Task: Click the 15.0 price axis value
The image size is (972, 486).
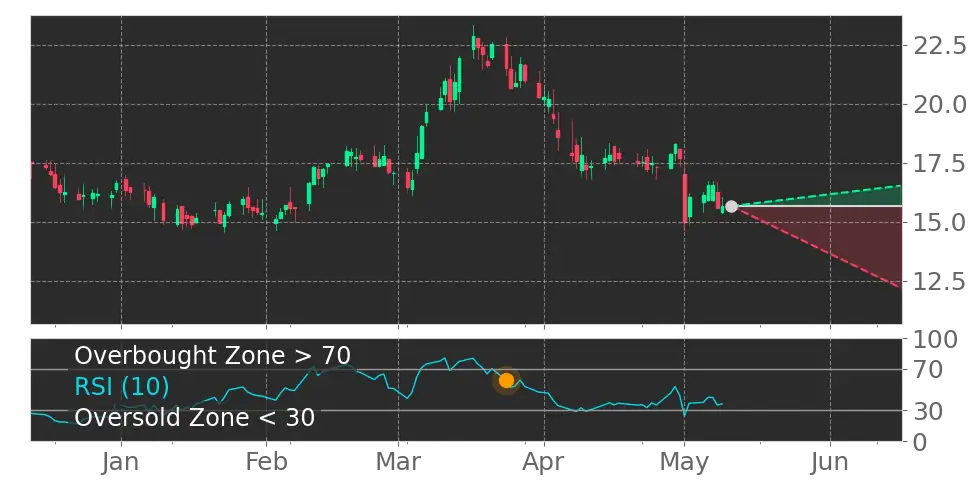Action: click(x=939, y=223)
